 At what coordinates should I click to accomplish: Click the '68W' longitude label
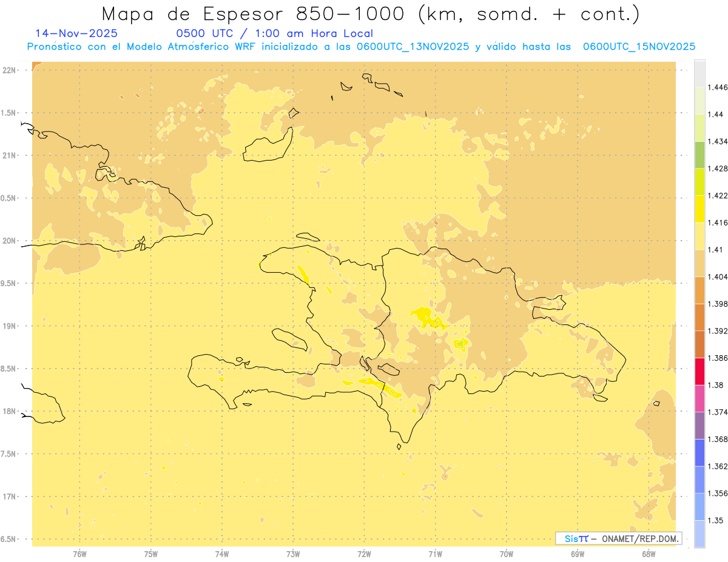(649, 554)
